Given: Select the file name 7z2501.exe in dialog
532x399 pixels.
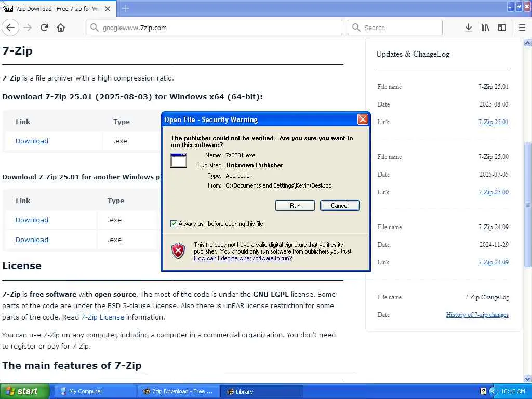Looking at the screenshot, I should click(x=240, y=155).
